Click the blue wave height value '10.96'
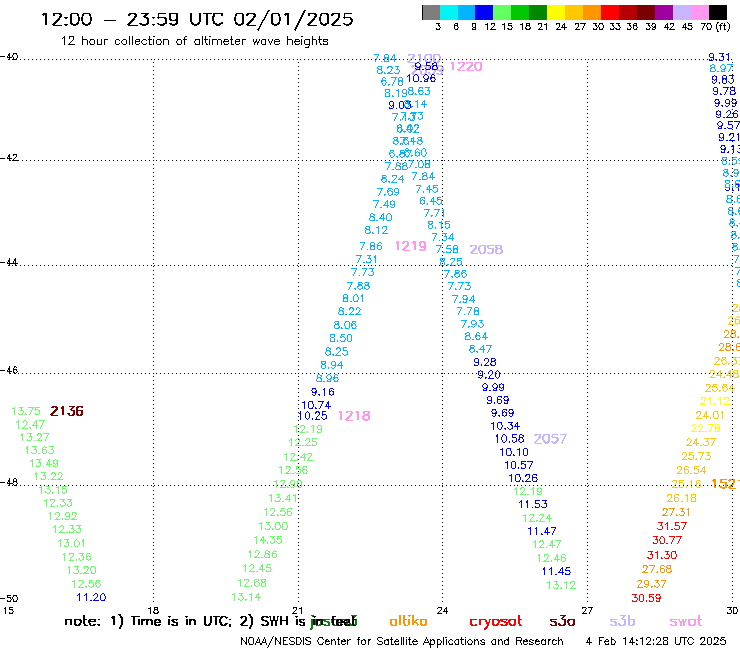This screenshot has width=740, height=650. pyautogui.click(x=421, y=78)
